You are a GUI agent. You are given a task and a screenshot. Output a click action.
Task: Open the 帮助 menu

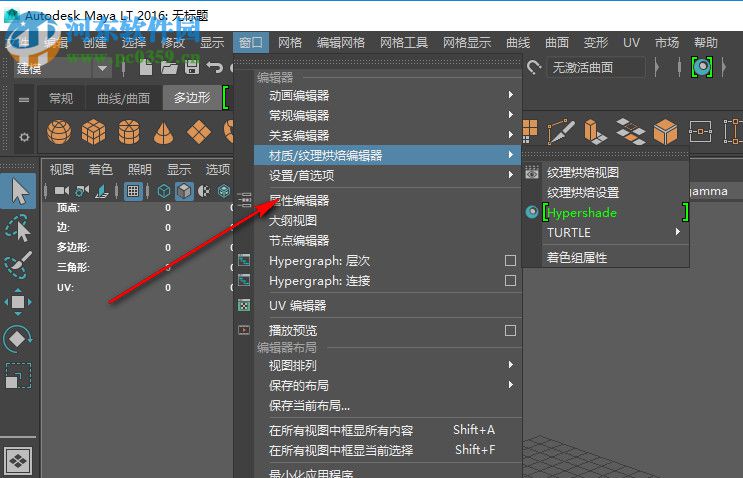(x=706, y=43)
